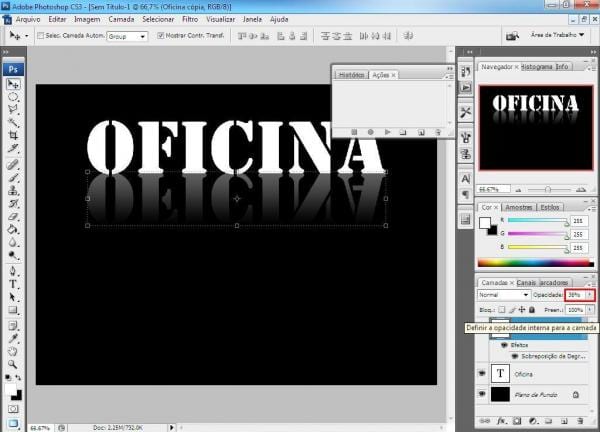The height and width of the screenshot is (432, 600).
Task: Select the Clone Stamp tool
Action: pyautogui.click(x=13, y=190)
